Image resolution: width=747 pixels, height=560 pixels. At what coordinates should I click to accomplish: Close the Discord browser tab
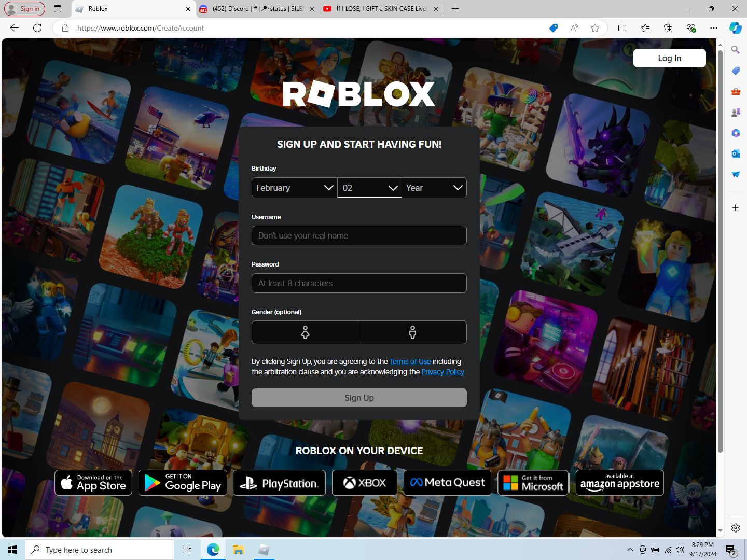coord(312,9)
